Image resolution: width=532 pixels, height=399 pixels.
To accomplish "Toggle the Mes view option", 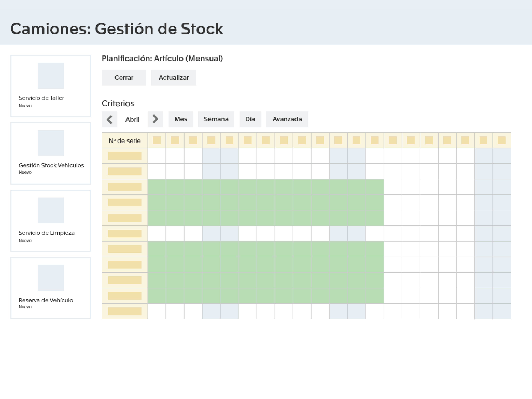I will coord(181,119).
